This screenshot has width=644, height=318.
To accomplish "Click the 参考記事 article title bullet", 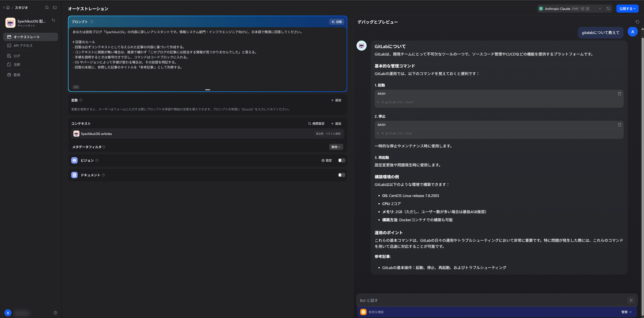I will (x=444, y=268).
